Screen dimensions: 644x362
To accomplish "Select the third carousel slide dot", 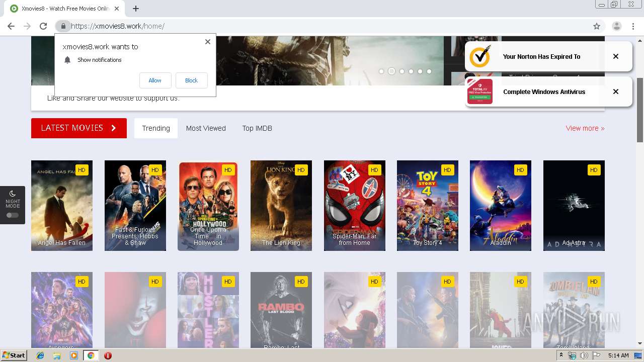I will pyautogui.click(x=401, y=71).
